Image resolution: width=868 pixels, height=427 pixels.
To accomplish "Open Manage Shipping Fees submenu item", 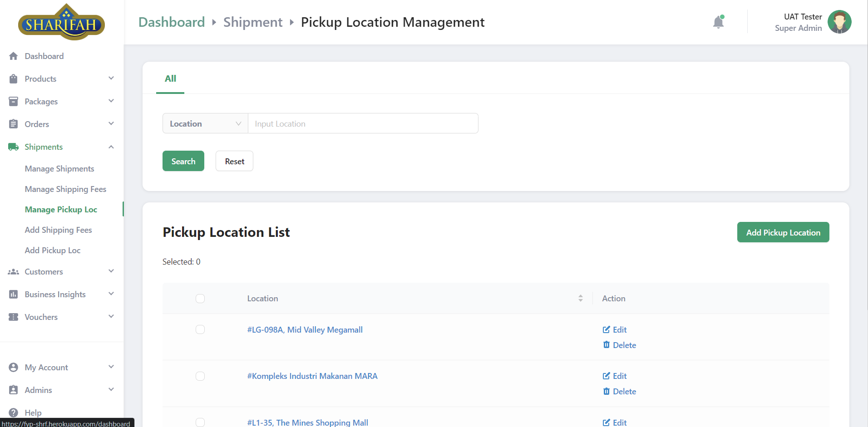I will point(65,189).
